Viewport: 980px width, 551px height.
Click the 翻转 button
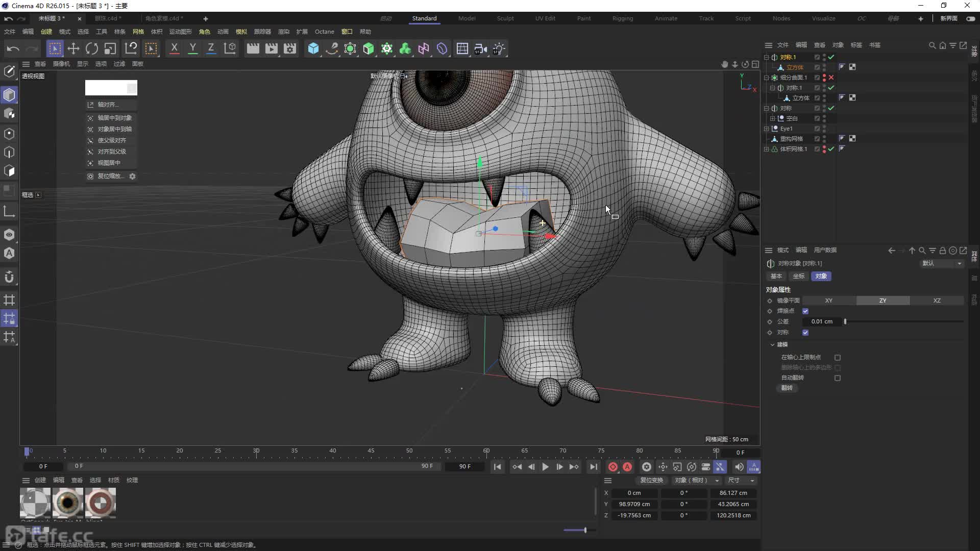pos(787,388)
